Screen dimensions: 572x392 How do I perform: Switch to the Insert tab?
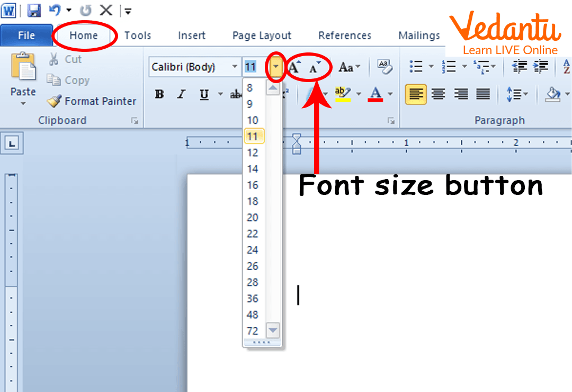pos(191,35)
